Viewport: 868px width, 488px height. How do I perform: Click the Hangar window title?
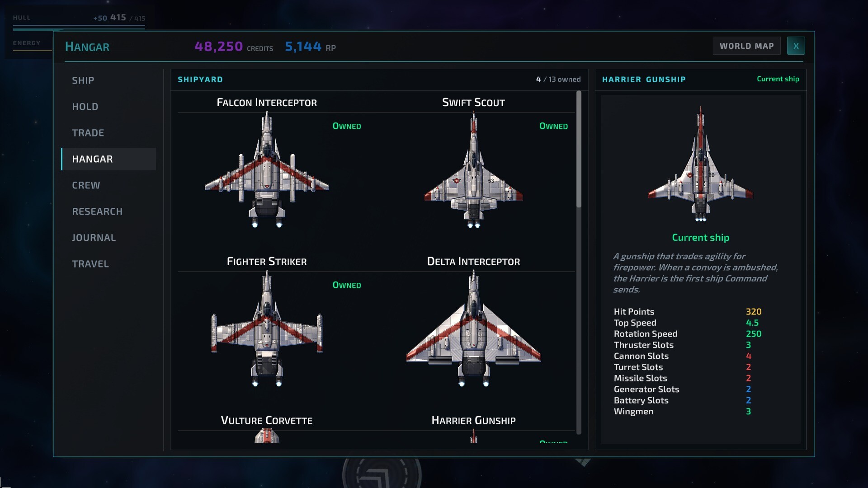(x=87, y=47)
